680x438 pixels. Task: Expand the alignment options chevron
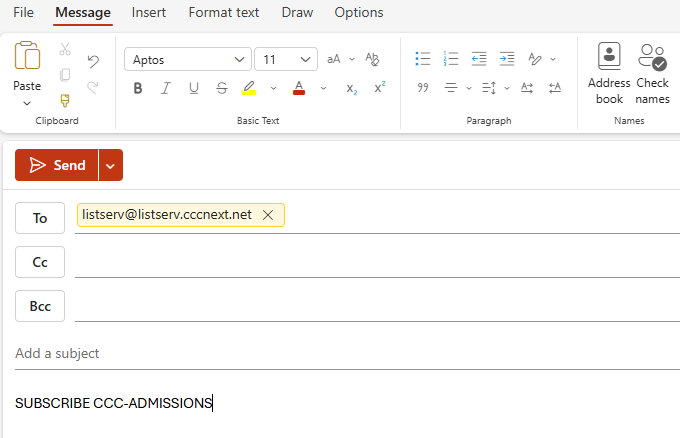point(469,88)
